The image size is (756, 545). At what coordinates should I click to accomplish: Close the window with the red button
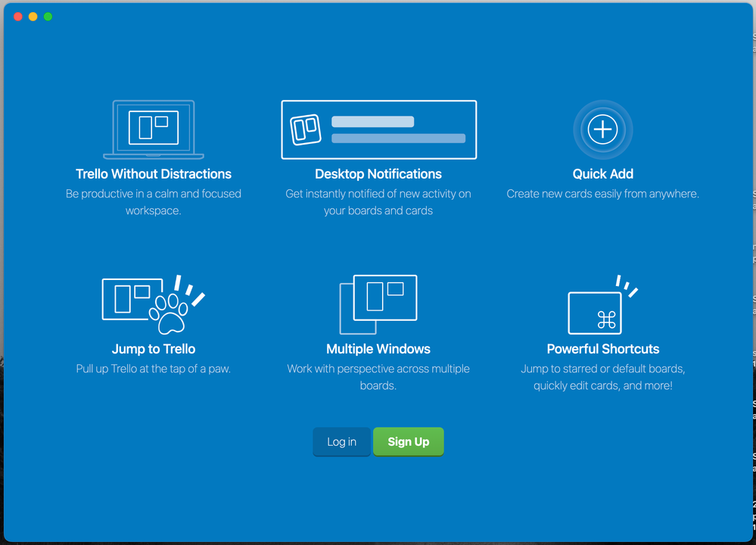pyautogui.click(x=18, y=17)
